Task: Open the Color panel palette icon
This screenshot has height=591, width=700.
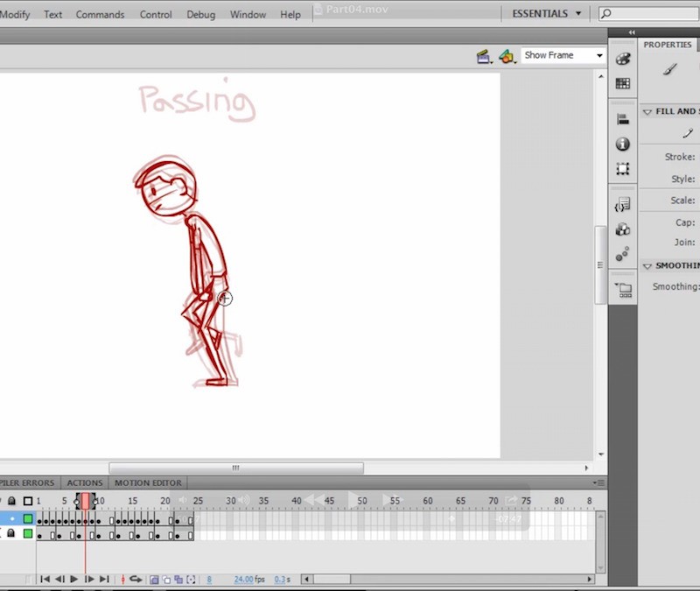Action: [x=622, y=59]
